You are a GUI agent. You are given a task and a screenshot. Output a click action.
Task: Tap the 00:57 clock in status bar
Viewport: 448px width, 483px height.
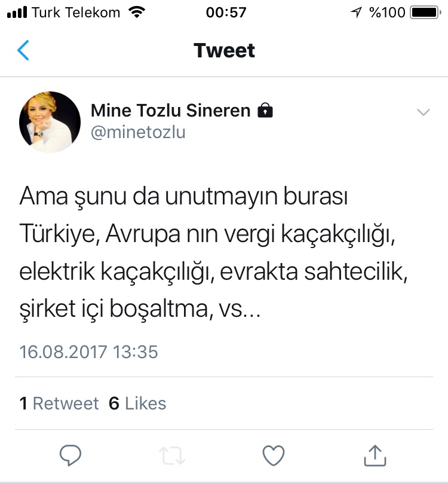(x=226, y=13)
